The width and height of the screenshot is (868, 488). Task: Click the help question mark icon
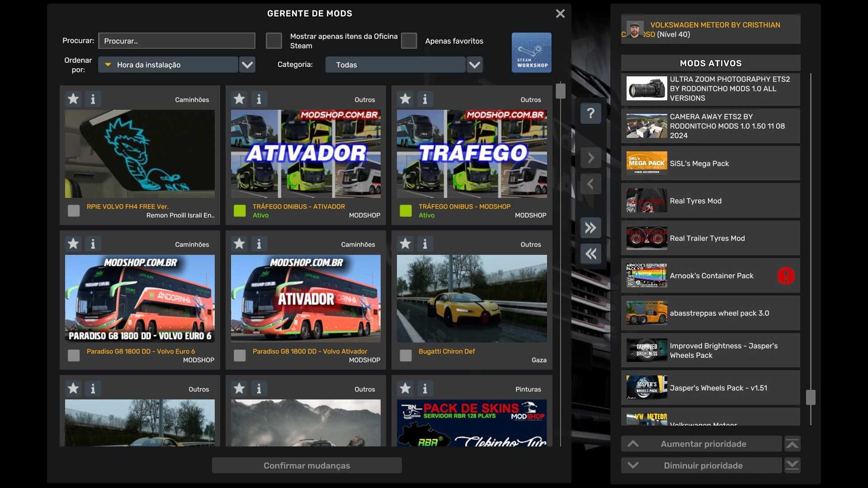tap(590, 113)
